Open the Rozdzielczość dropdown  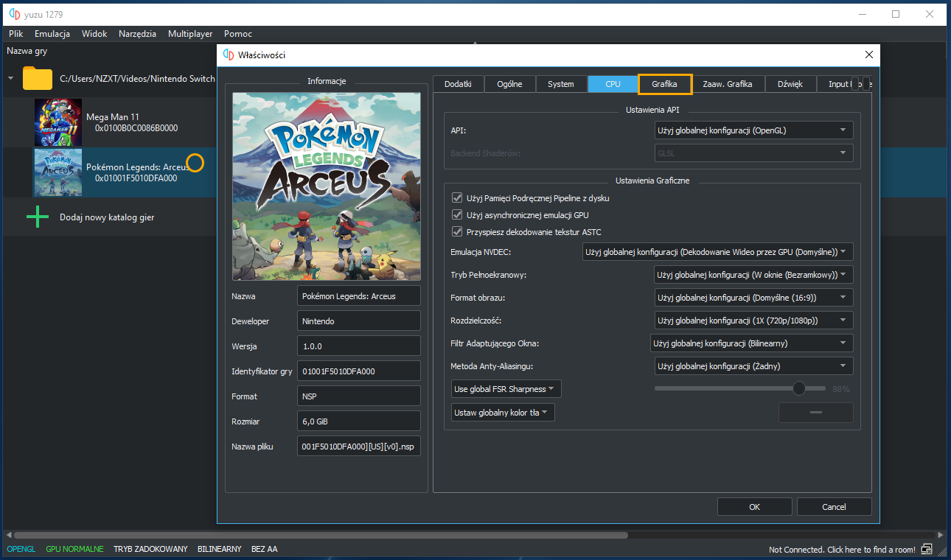753,321
